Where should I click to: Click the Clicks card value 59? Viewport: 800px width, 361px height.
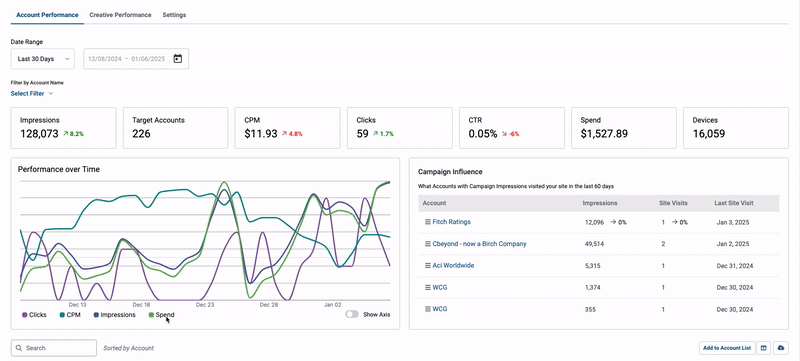click(362, 134)
